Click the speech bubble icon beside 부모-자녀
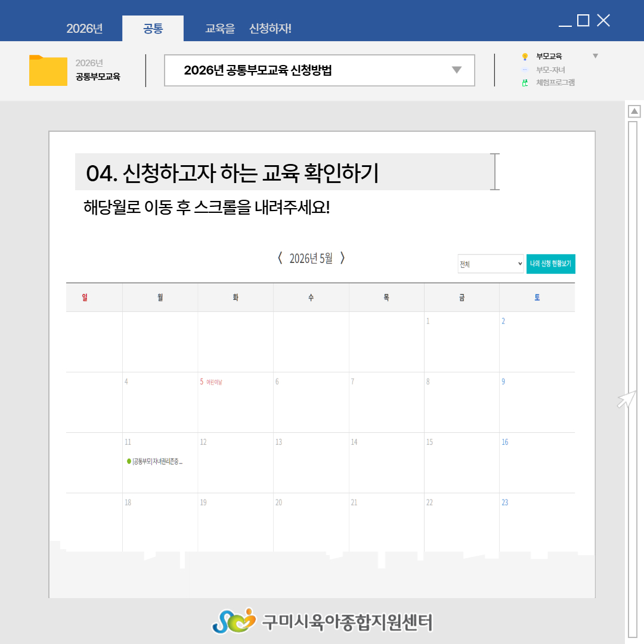The width and height of the screenshot is (644, 644). pyautogui.click(x=525, y=70)
